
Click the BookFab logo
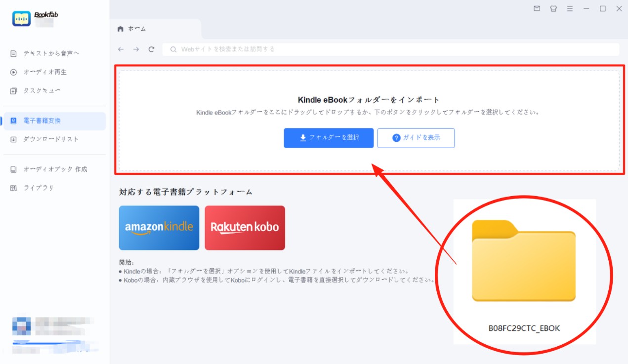(22, 18)
